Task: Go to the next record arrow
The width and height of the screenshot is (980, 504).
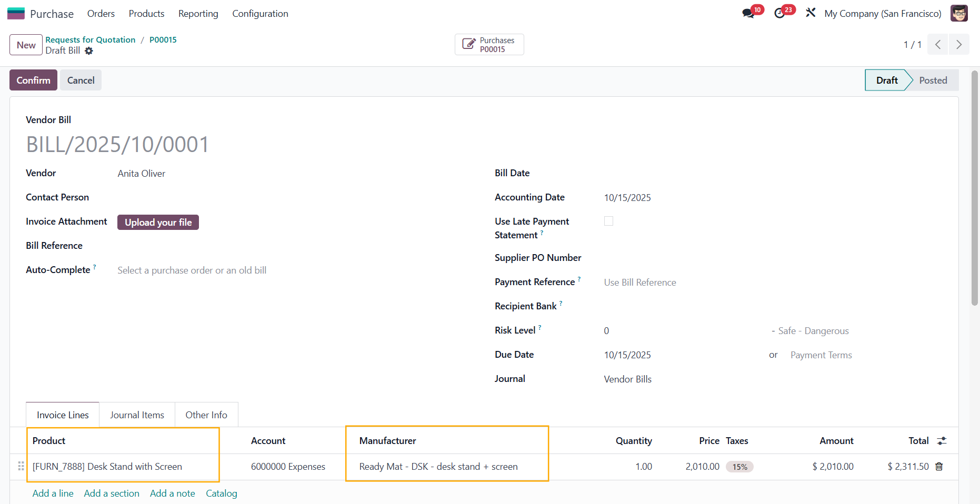Action: coord(958,45)
